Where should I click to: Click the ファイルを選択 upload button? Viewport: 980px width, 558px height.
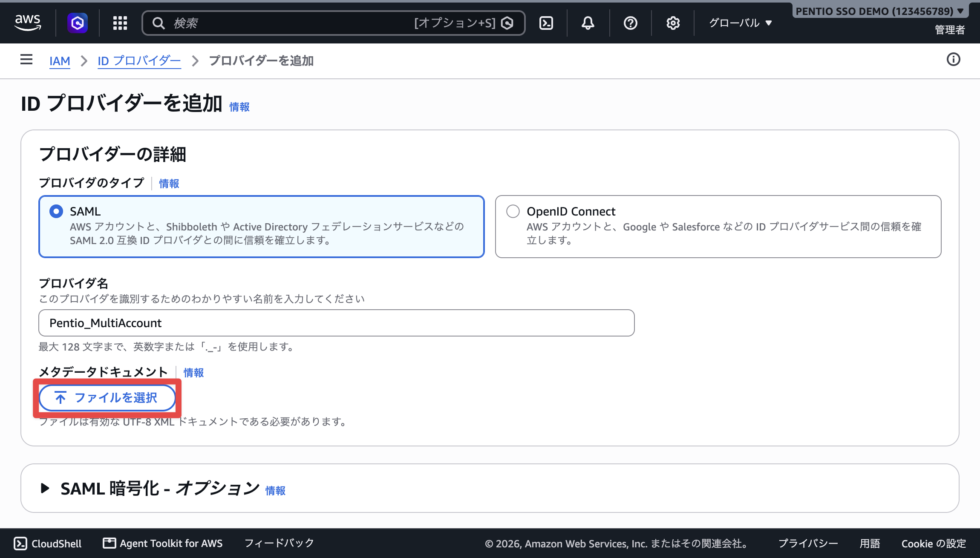[x=107, y=398]
